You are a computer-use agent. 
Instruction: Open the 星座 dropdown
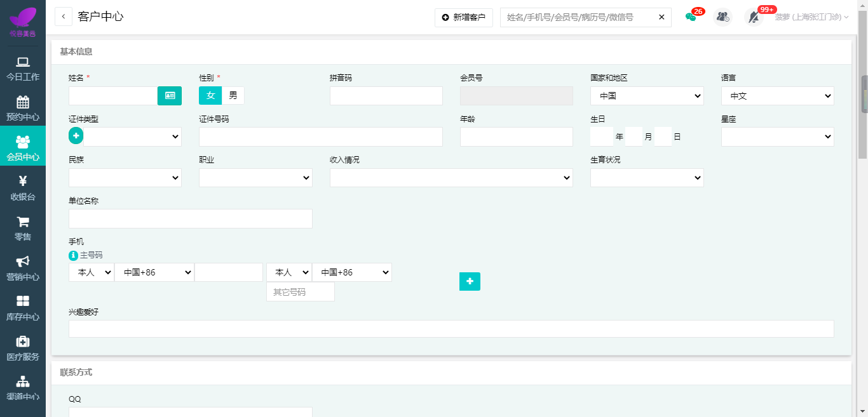tap(777, 136)
